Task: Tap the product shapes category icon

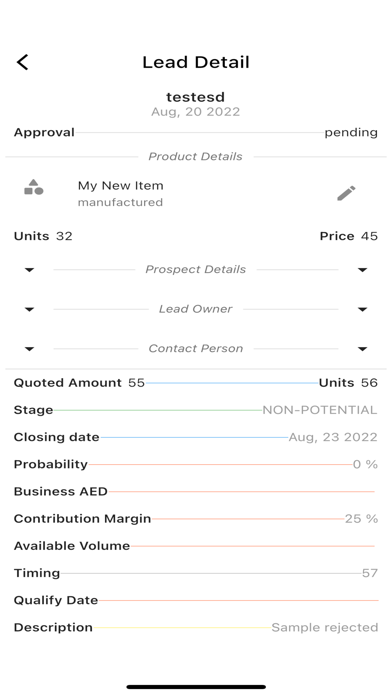Action: [34, 187]
